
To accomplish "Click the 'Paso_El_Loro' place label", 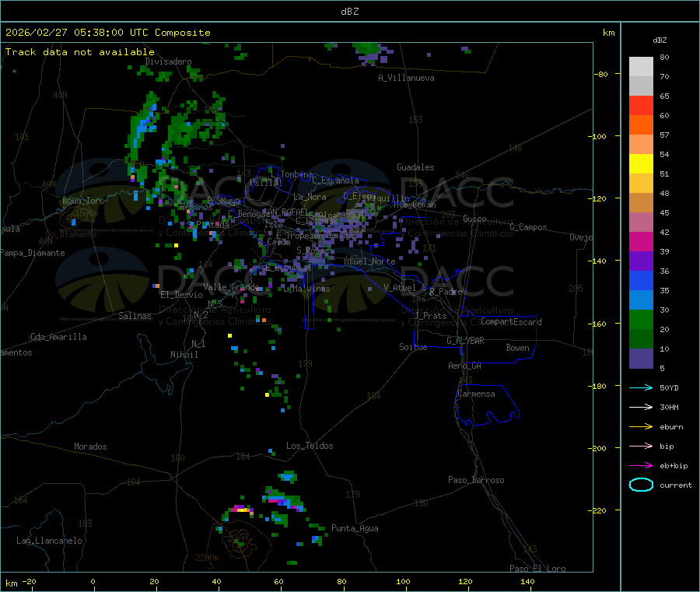I will [537, 569].
